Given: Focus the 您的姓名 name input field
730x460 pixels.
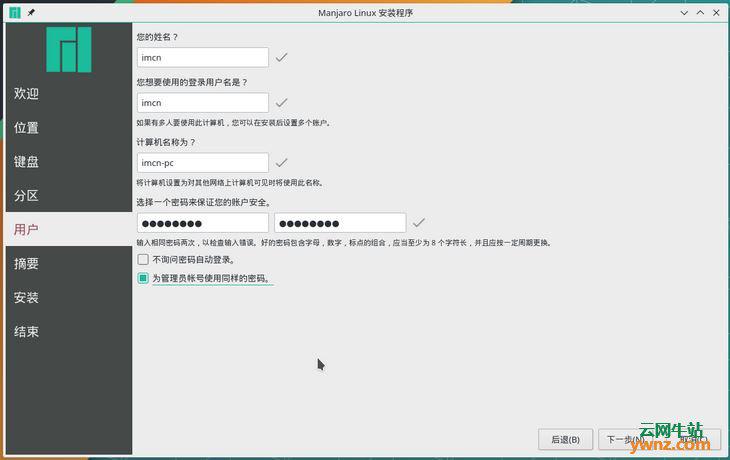Looking at the screenshot, I should point(203,57).
